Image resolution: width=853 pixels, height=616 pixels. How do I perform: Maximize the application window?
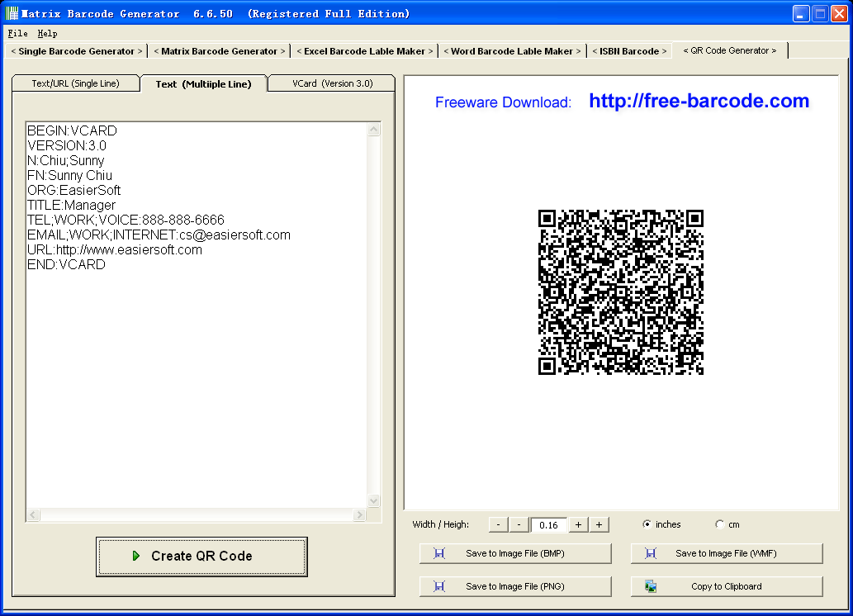click(x=820, y=13)
